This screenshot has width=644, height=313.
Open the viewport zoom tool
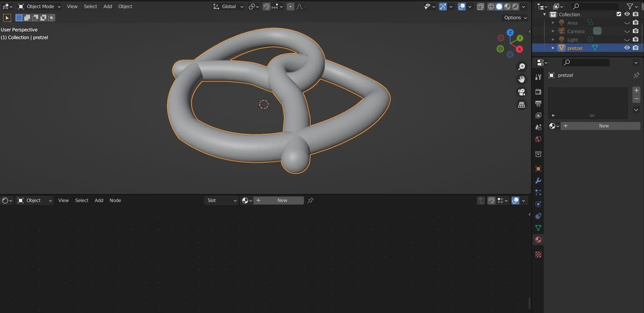521,67
